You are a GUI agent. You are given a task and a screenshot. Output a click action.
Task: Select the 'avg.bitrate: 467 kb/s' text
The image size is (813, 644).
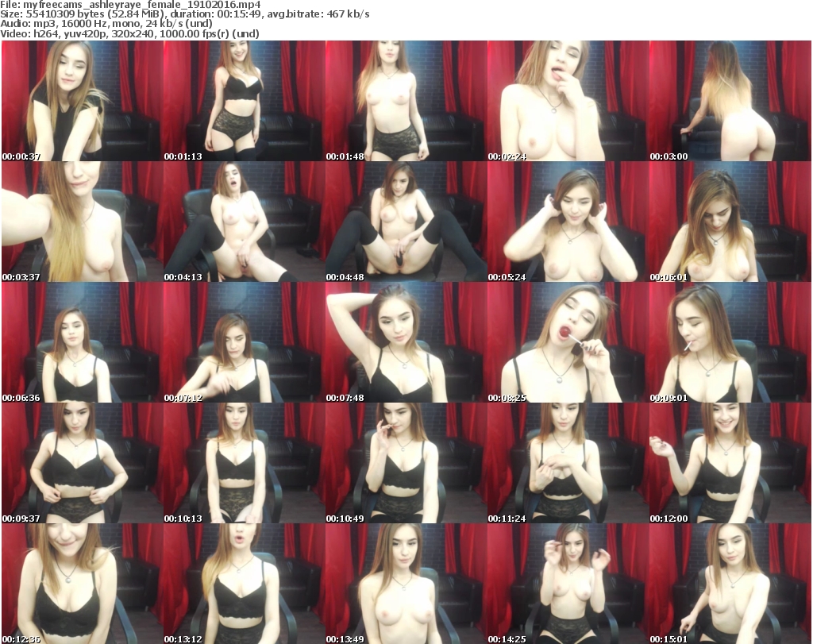pos(318,14)
